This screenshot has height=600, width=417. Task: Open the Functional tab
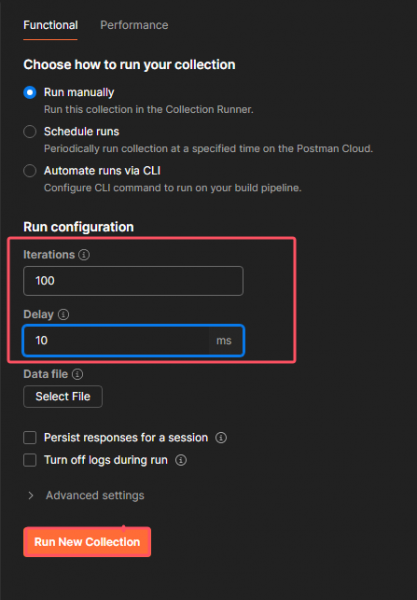[50, 25]
